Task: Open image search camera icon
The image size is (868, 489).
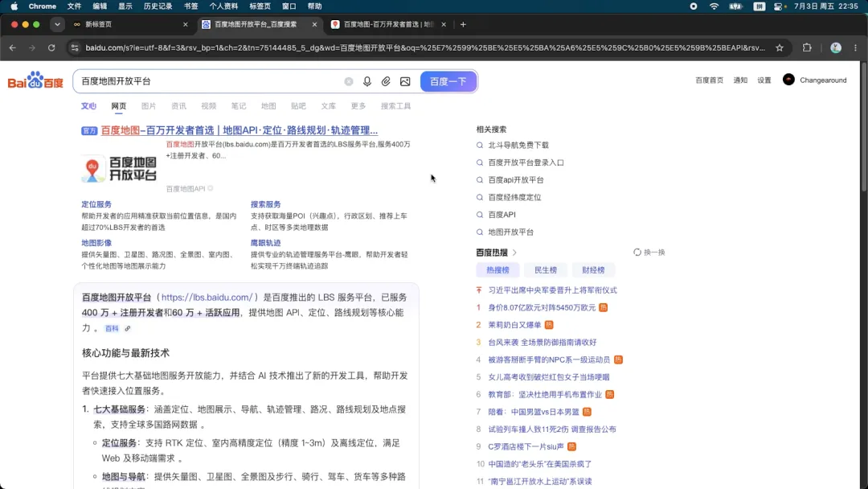Action: coord(405,81)
